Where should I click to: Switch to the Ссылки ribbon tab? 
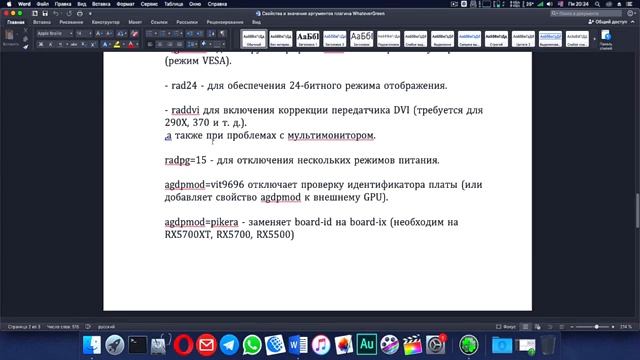pyautogui.click(x=159, y=22)
